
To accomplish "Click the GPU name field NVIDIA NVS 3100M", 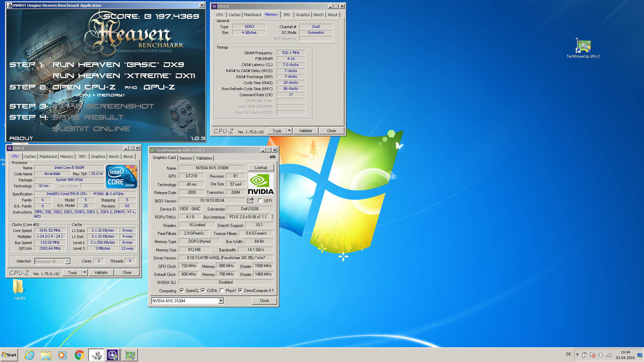I will point(212,168).
